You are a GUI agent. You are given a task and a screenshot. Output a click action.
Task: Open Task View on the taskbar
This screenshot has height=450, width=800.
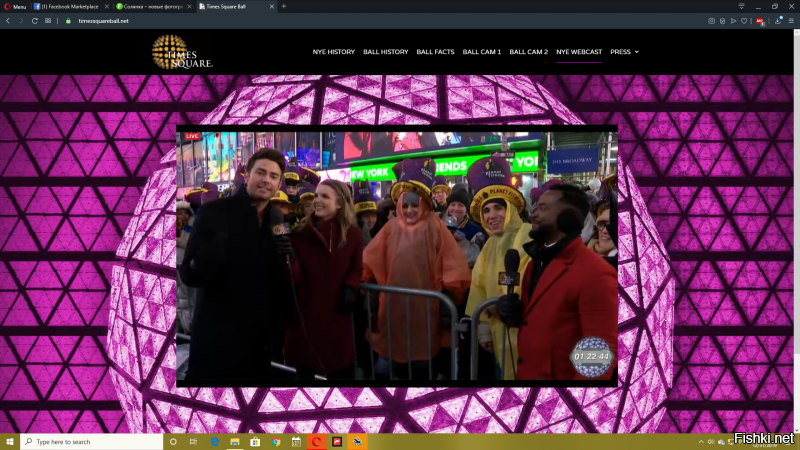pyautogui.click(x=193, y=442)
